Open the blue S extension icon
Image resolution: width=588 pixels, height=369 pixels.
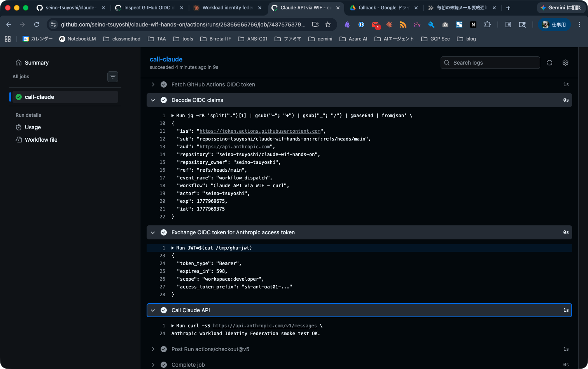pyautogui.click(x=459, y=25)
